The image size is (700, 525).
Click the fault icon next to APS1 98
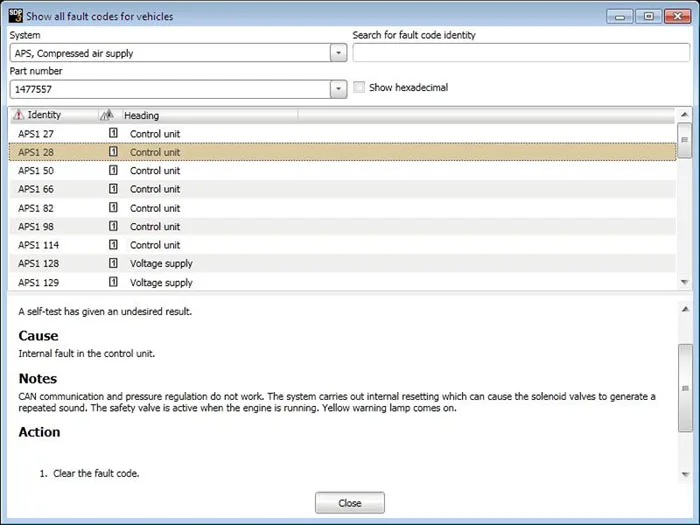pos(113,226)
